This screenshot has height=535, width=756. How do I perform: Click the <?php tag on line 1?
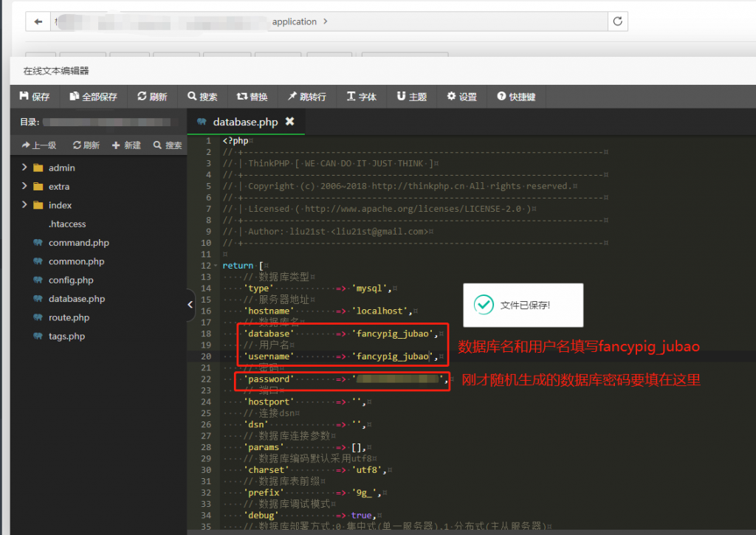[236, 141]
